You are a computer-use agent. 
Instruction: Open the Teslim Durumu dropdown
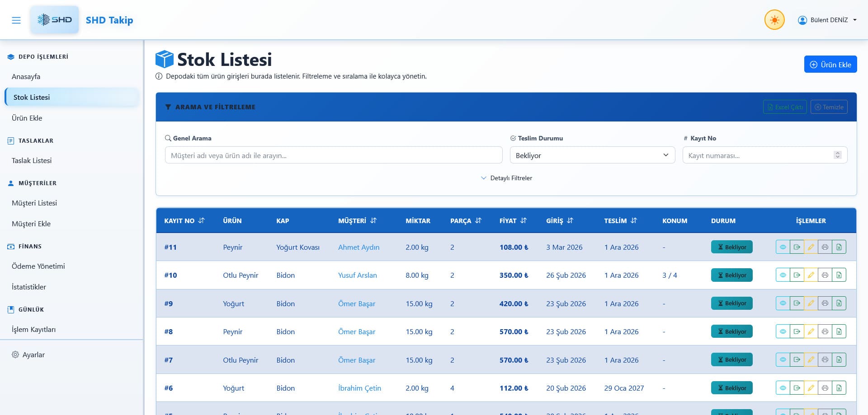pos(592,155)
